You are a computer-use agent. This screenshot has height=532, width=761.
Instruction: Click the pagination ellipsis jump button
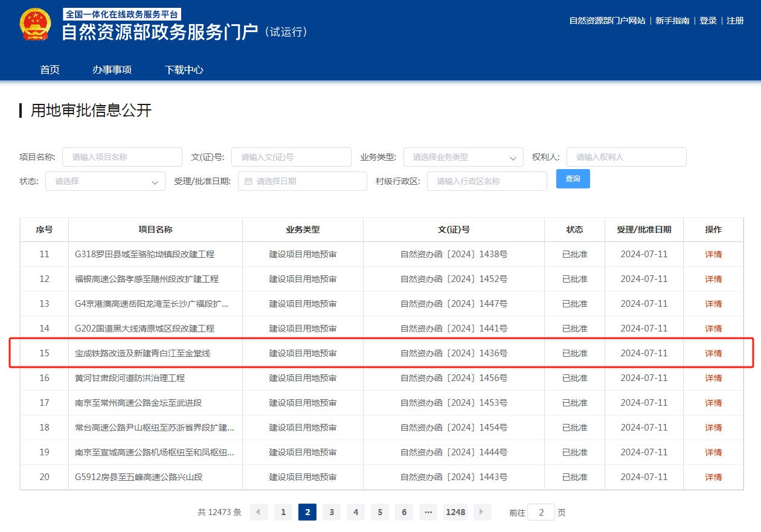tap(428, 512)
